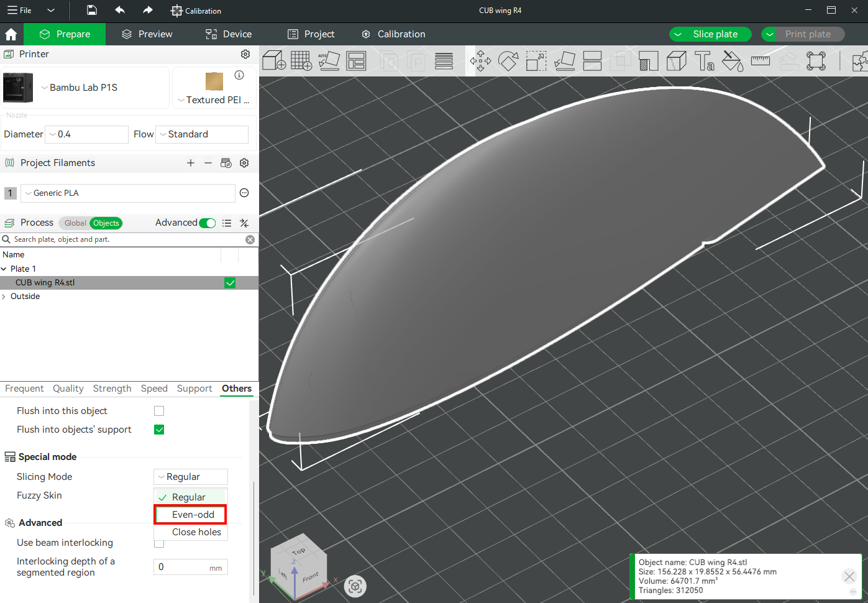Select the Scale tool

tap(536, 61)
